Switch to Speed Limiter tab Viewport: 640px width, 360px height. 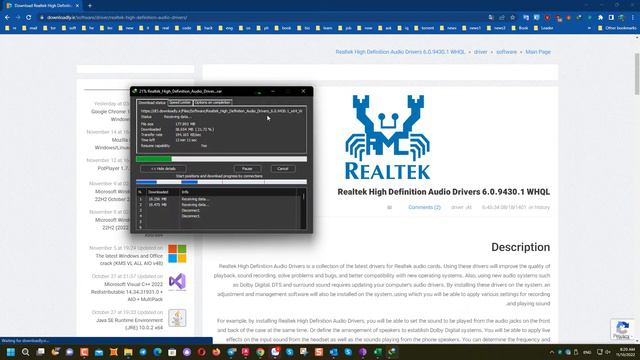pos(180,102)
